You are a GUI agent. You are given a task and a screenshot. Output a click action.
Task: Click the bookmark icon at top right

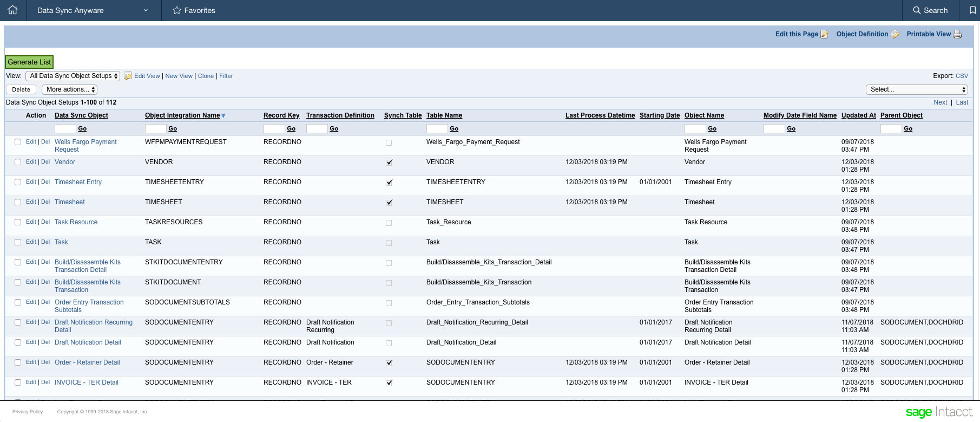click(972, 10)
